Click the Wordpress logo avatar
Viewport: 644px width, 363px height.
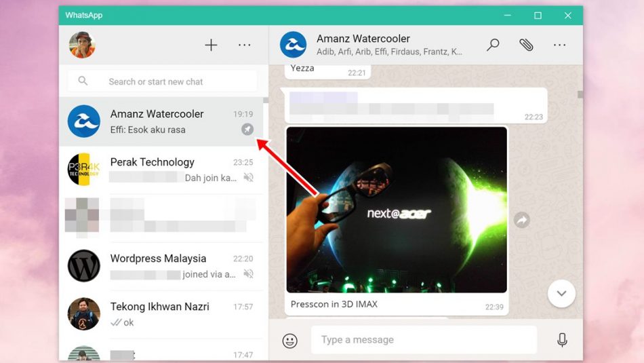tap(84, 265)
